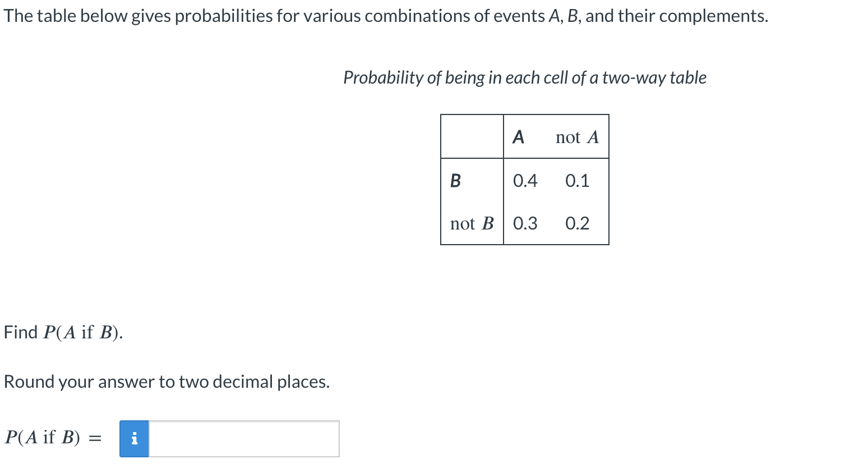Select the cell containing 0.4
Screen dimensions: 868x468
(x=525, y=181)
